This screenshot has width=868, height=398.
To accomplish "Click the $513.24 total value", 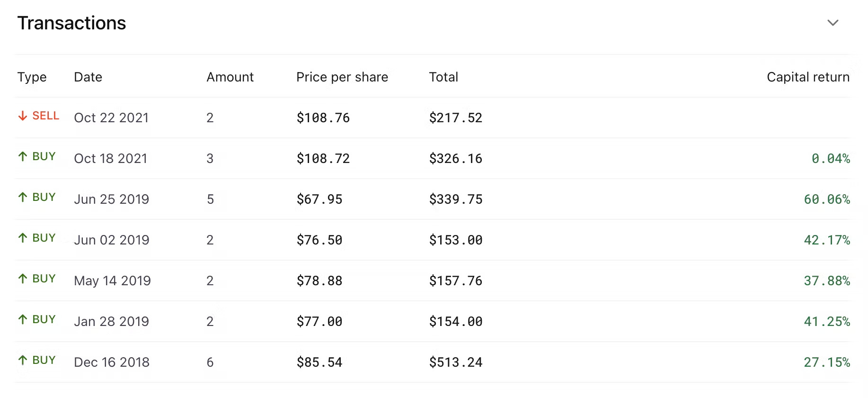I will 455,362.
